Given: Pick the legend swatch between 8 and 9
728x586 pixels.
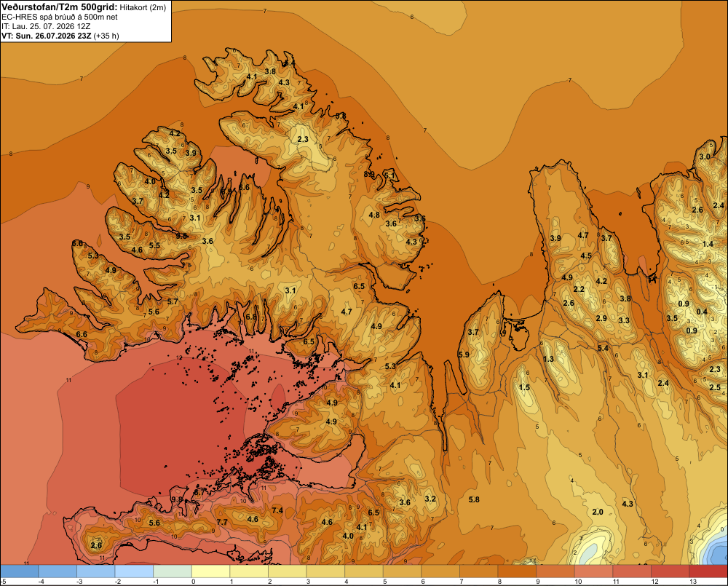Looking at the screenshot, I should pyautogui.click(x=517, y=571).
